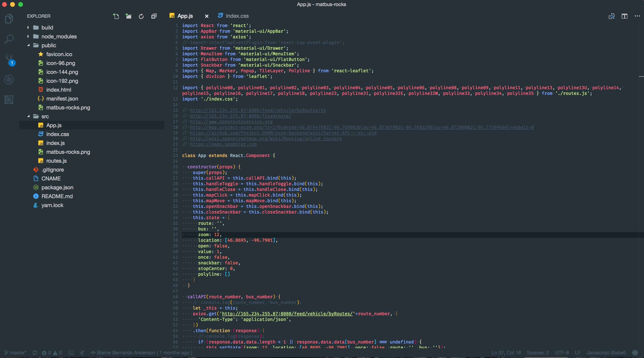Open the Debug view icon

(9, 80)
